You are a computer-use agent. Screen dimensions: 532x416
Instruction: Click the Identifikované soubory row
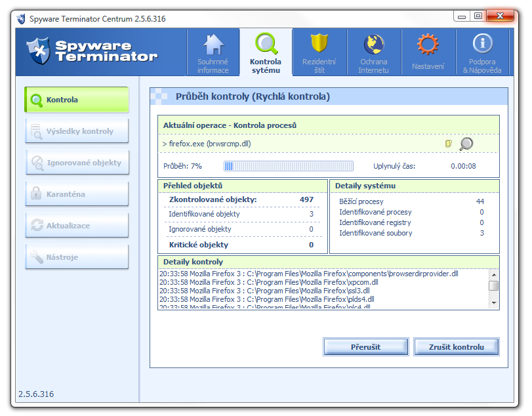[x=411, y=233]
